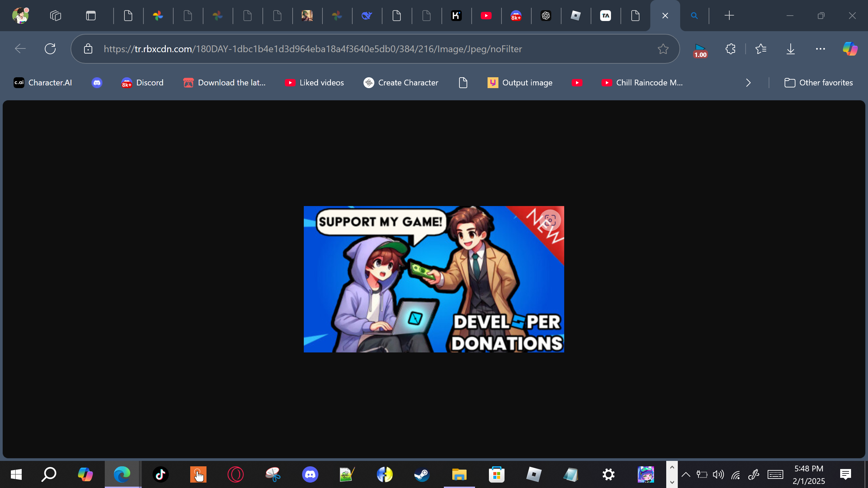Screen dimensions: 868x488
Task: Open the browser extensions menu
Action: (x=730, y=49)
